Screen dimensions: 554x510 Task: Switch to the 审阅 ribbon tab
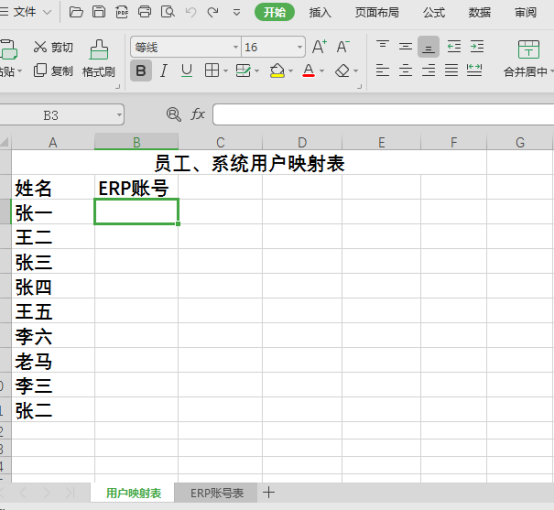(x=525, y=12)
